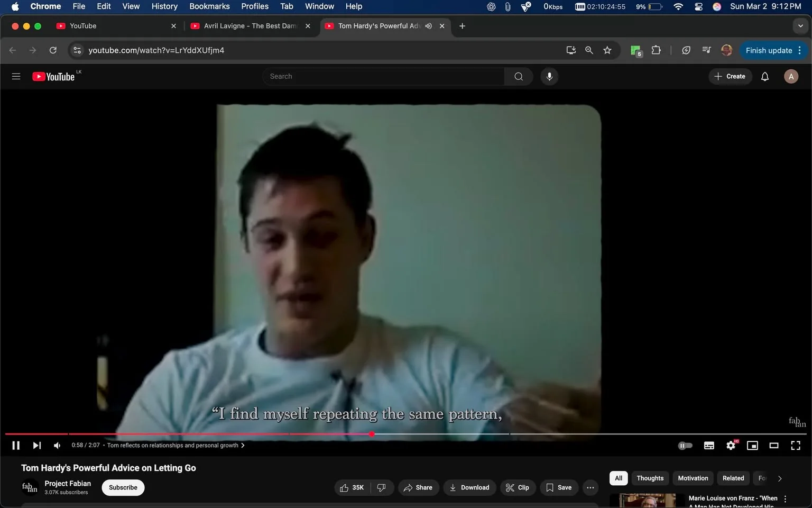This screenshot has height=508, width=812.
Task: Open the zoom magnifier in address bar
Action: tap(589, 50)
